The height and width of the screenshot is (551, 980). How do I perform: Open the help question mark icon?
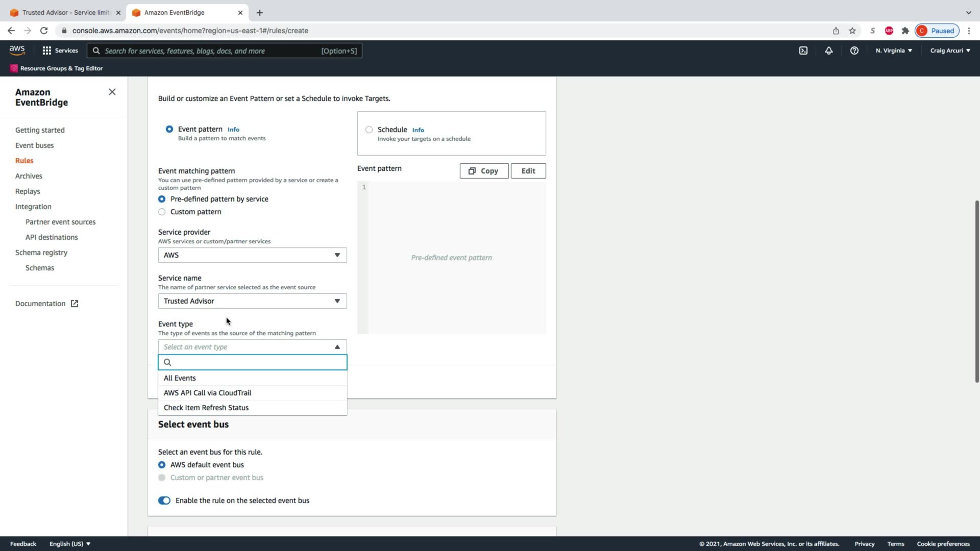[854, 51]
